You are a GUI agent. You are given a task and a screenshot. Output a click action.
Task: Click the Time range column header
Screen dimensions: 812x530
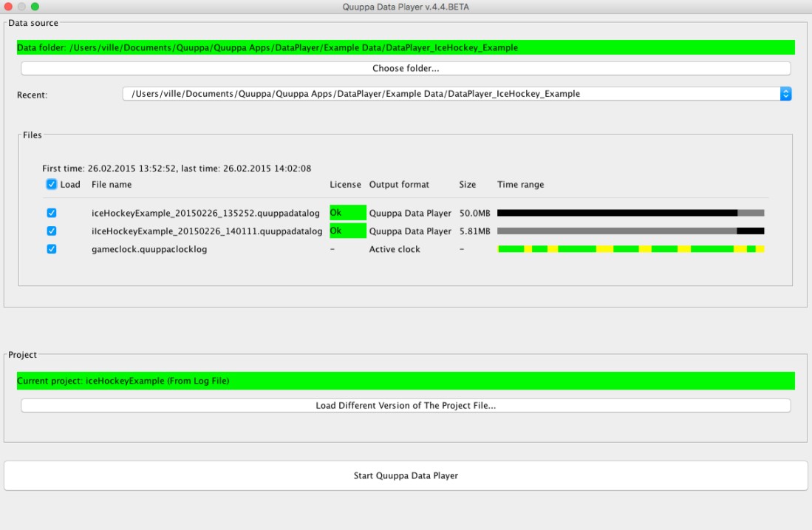[520, 185]
